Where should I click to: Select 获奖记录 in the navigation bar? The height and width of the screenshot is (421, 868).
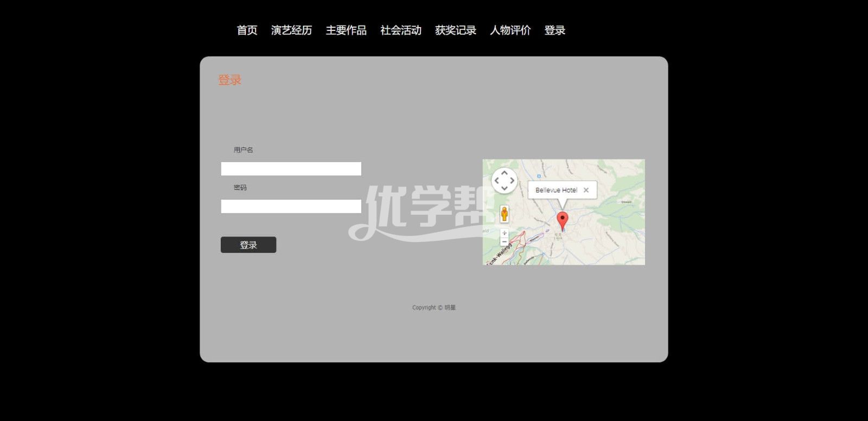click(456, 30)
